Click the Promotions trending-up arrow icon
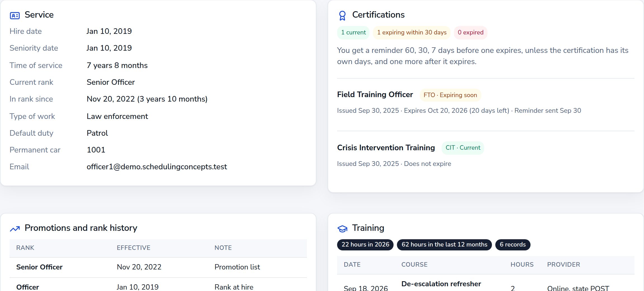This screenshot has height=291, width=644. click(15, 229)
